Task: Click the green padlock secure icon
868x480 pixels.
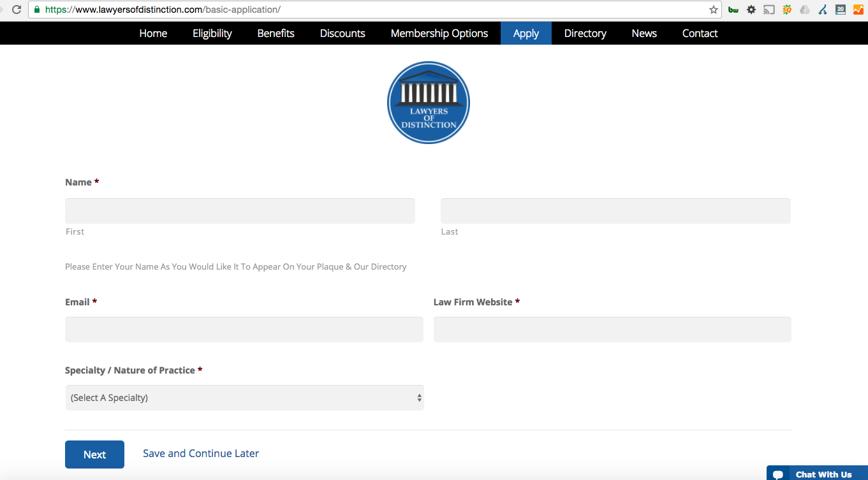Action: coord(37,10)
